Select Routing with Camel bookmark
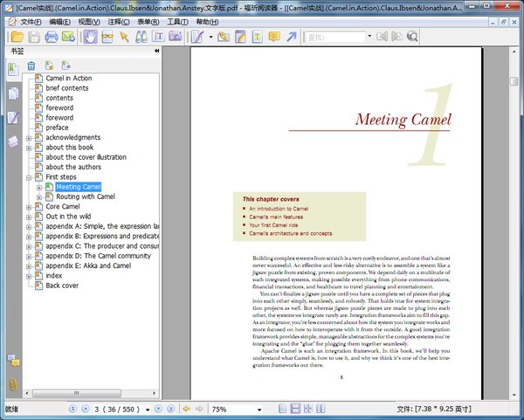Screen dimensions: 524x420 pos(85,196)
